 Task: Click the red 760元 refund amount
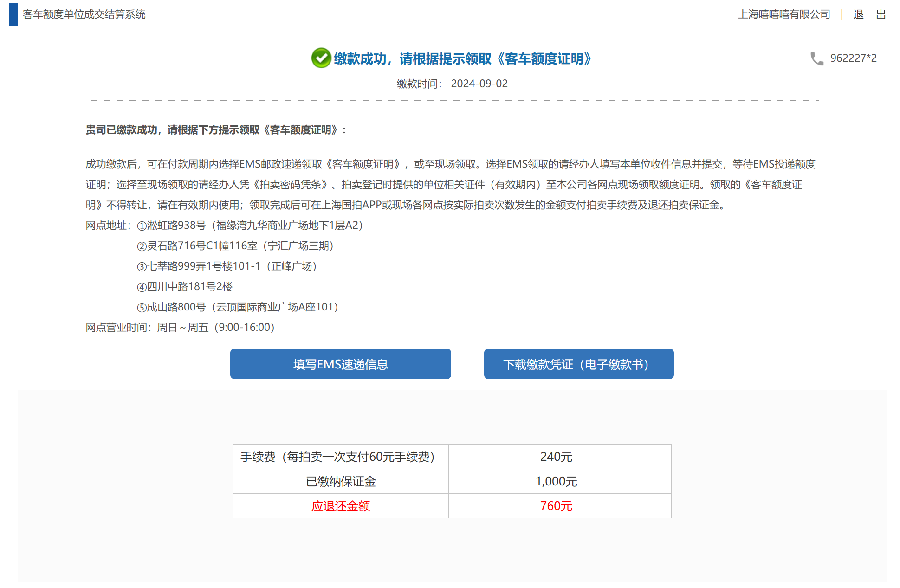556,506
